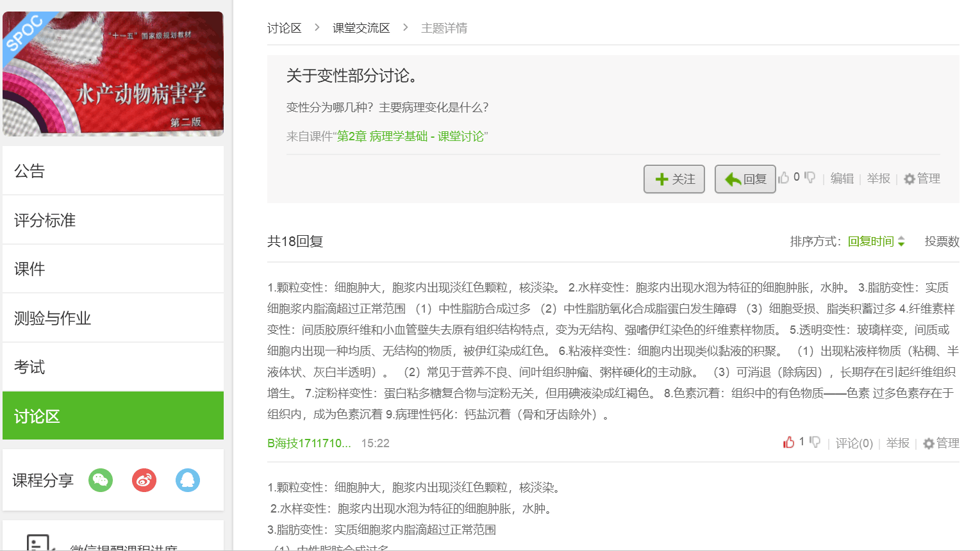Open 考试 in the sidebar
The width and height of the screenshot is (980, 551).
(x=113, y=366)
